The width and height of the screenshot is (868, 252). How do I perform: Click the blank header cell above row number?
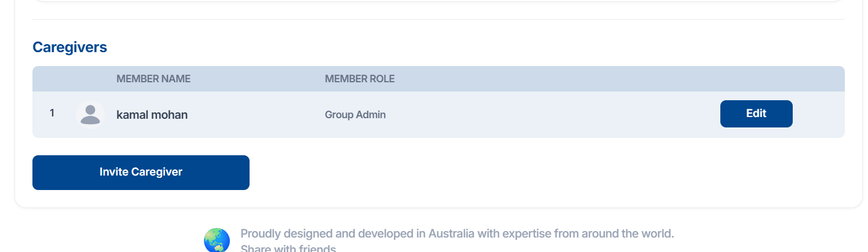[x=52, y=79]
